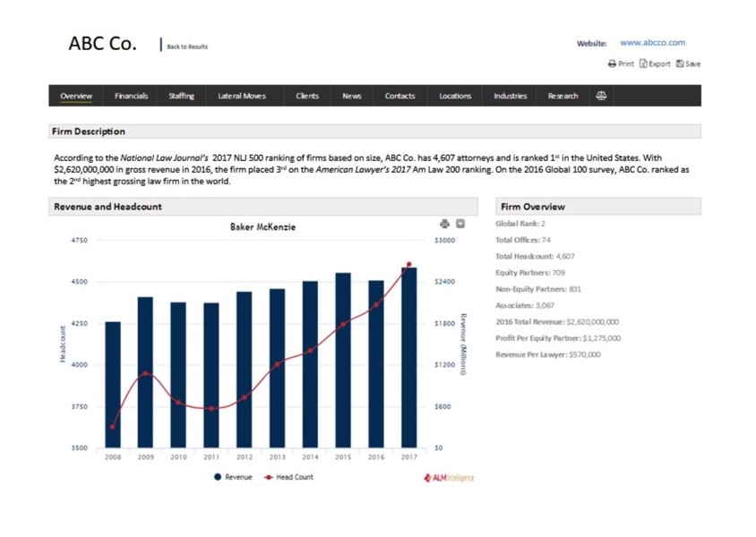Click the 2013 x-axis year label
Viewport: 756px width, 537px height.
278,457
